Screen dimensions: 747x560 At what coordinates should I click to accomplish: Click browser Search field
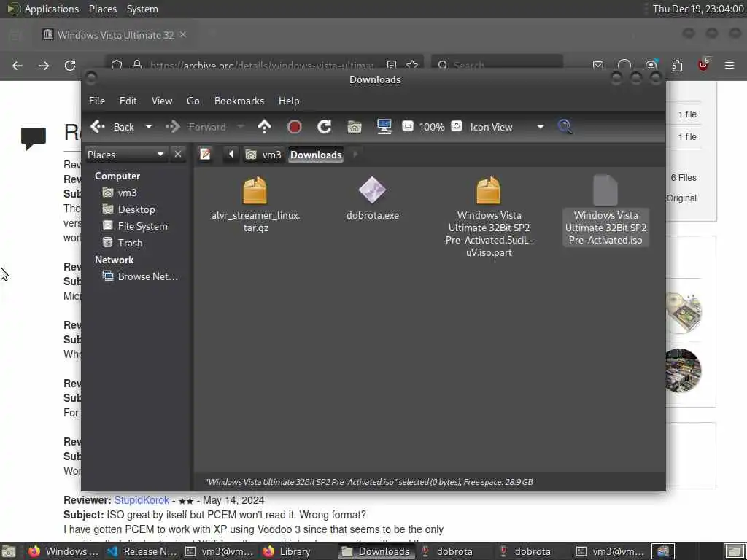point(497,65)
